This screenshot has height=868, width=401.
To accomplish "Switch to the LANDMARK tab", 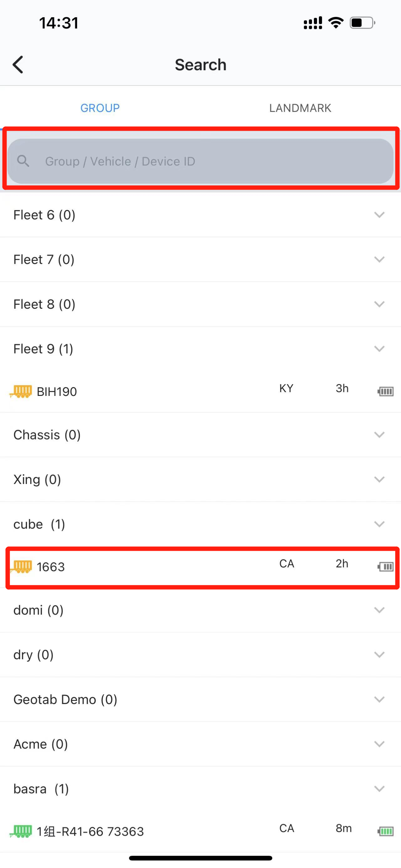I will click(300, 108).
